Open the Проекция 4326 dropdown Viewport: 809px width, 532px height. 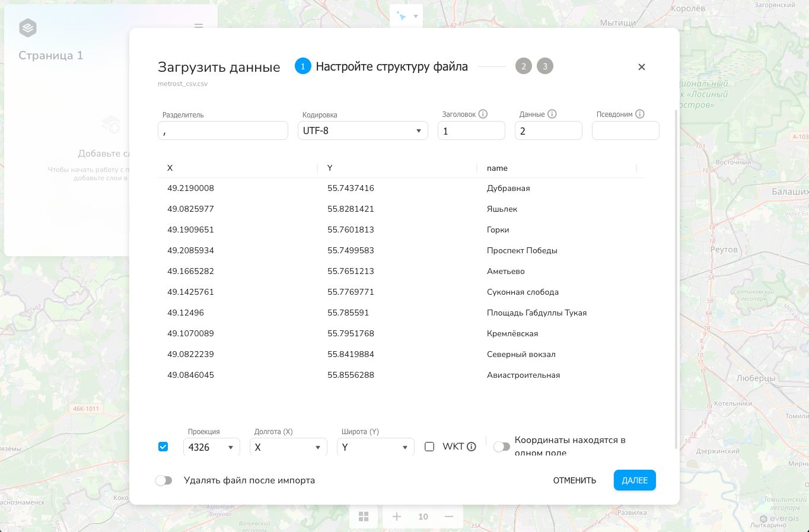pyautogui.click(x=212, y=447)
